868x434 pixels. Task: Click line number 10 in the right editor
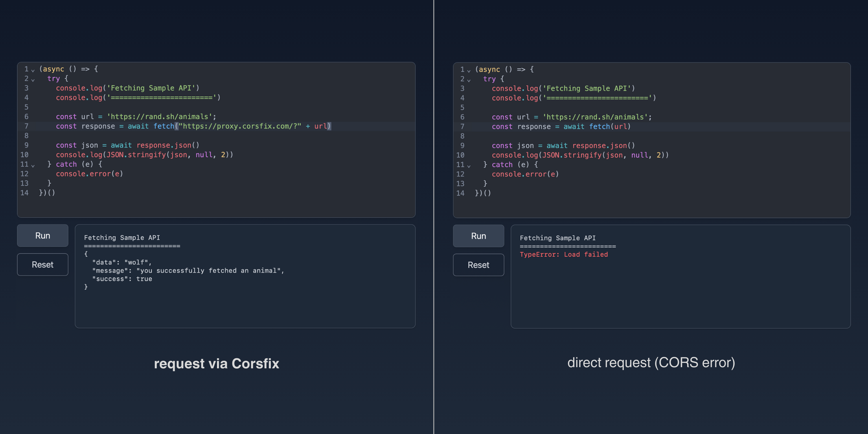coord(460,155)
